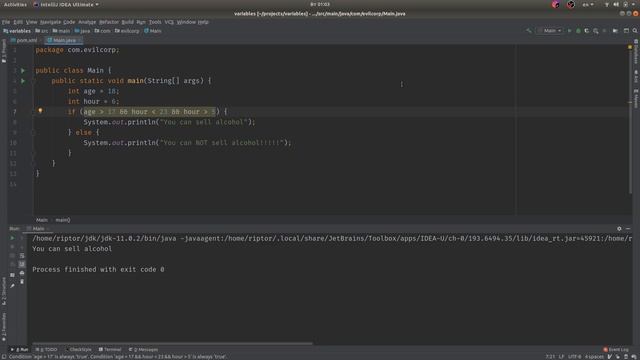Open the Messages tool window
This screenshot has width=640, height=360.
pos(143,349)
